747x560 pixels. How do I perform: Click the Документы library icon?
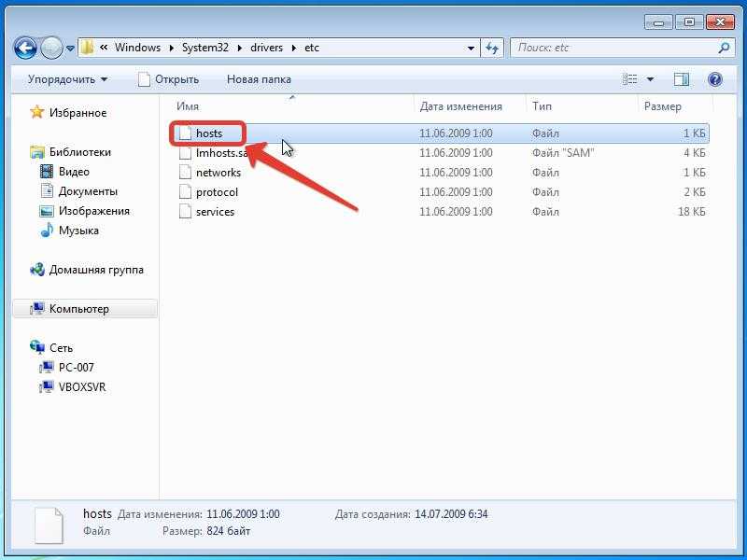click(47, 191)
